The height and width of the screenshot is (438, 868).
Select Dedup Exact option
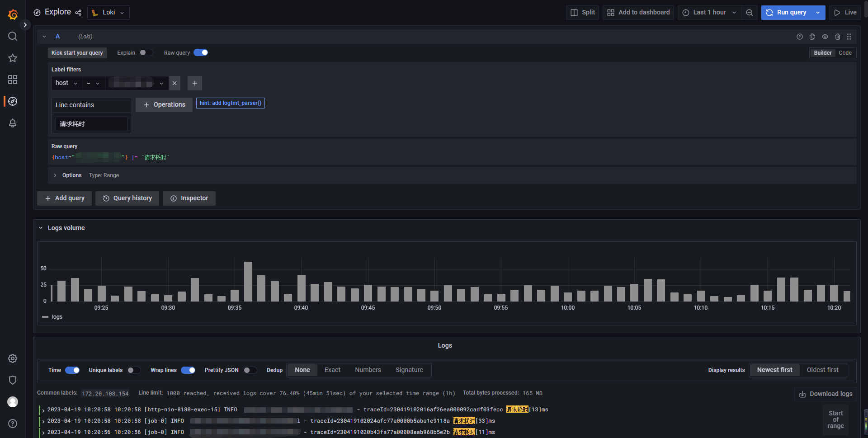(x=332, y=370)
